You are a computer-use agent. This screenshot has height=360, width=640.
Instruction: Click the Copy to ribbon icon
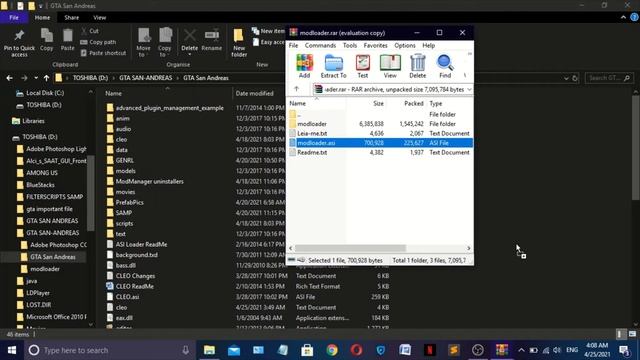pyautogui.click(x=165, y=42)
